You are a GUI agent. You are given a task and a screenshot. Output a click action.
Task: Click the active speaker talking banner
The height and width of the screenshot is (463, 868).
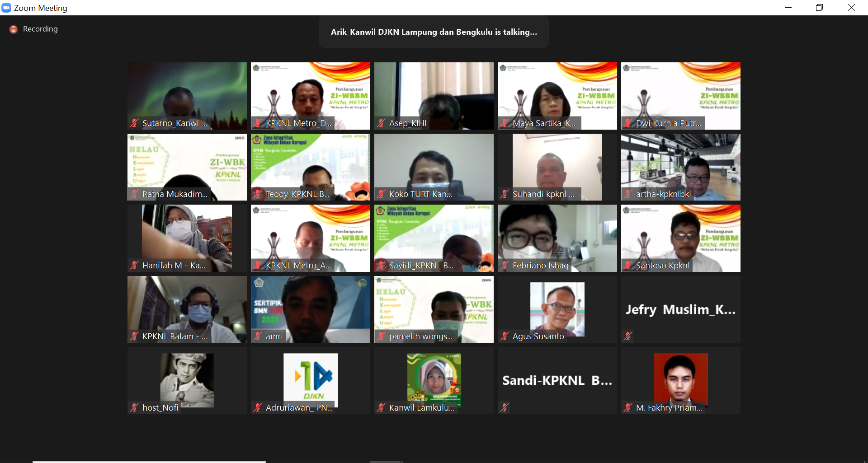click(434, 32)
